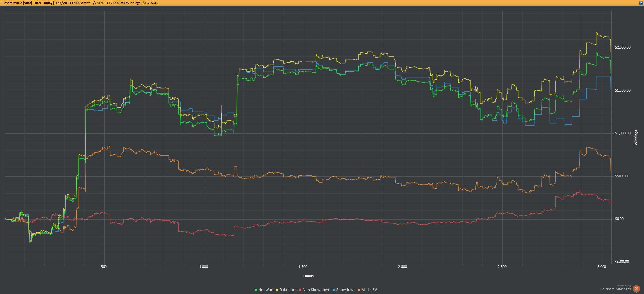The width and height of the screenshot is (644, 294).
Task: Toggle the Net Won series legend label
Action: tap(266, 290)
